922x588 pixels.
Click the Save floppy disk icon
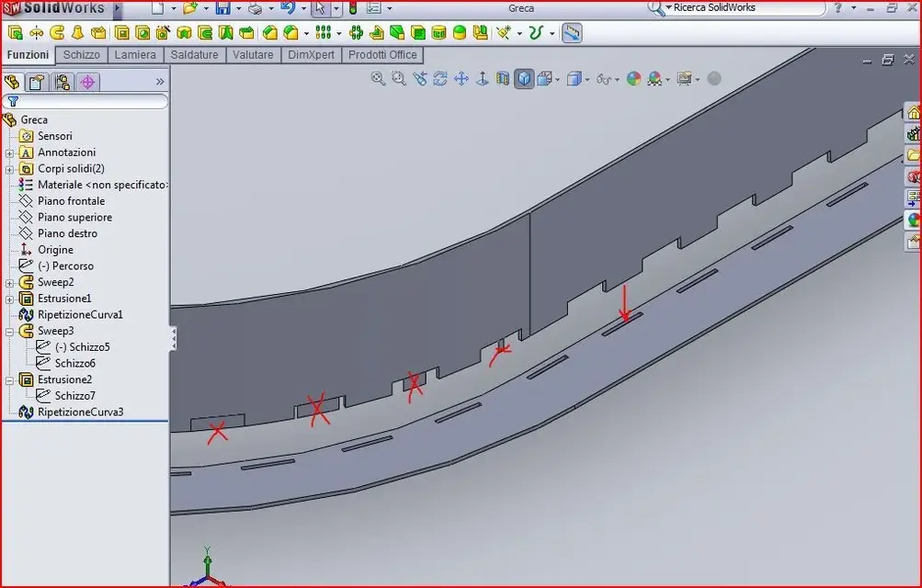222,8
